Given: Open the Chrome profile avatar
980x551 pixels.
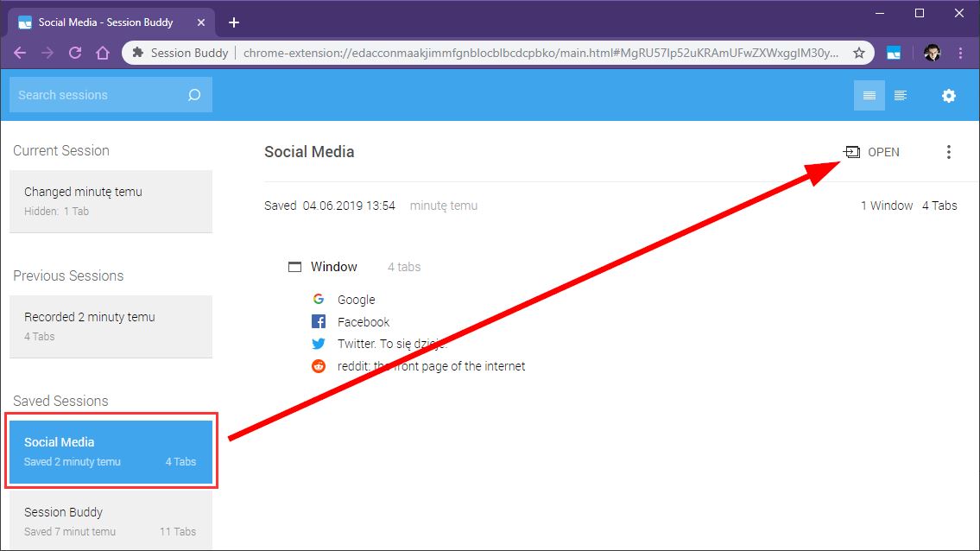Looking at the screenshot, I should [x=932, y=54].
